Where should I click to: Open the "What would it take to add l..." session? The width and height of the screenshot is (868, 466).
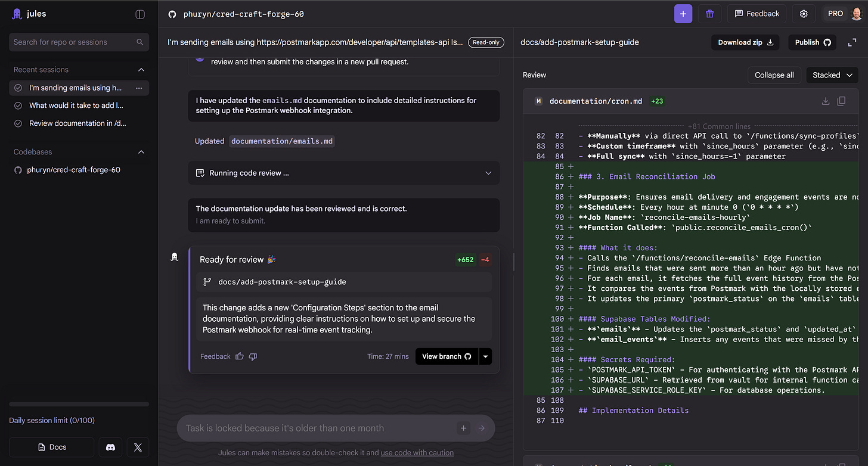coord(76,105)
